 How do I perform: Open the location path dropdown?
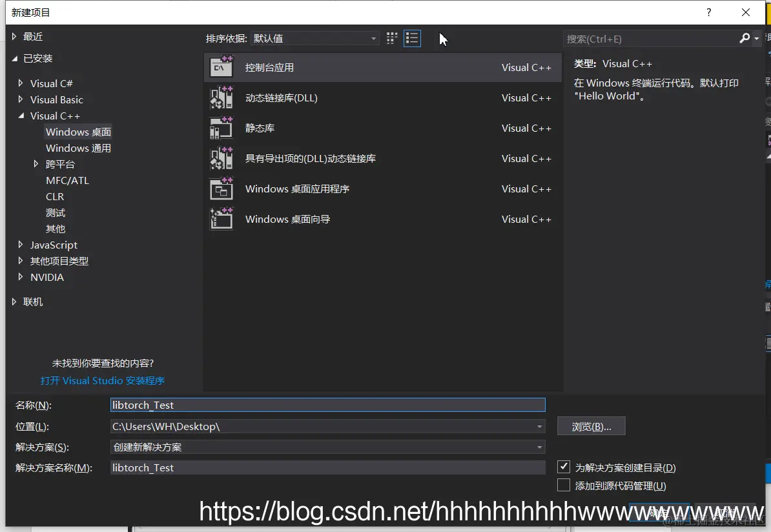tap(539, 426)
